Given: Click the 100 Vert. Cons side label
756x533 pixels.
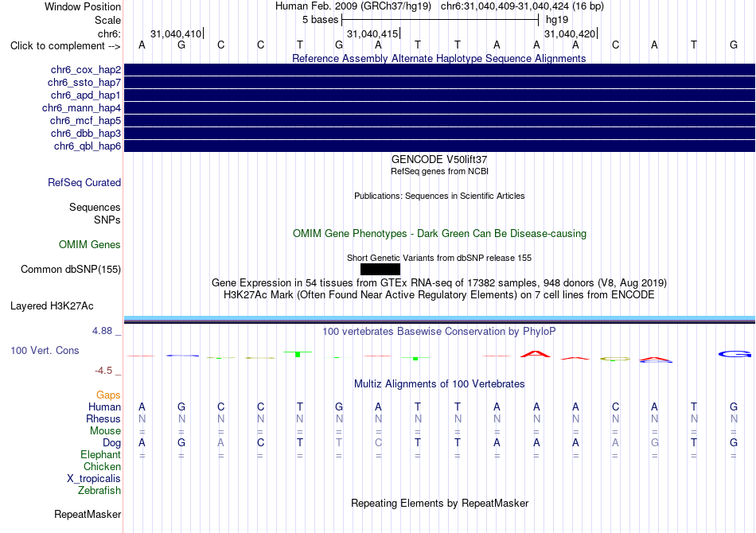Looking at the screenshot, I should [45, 350].
